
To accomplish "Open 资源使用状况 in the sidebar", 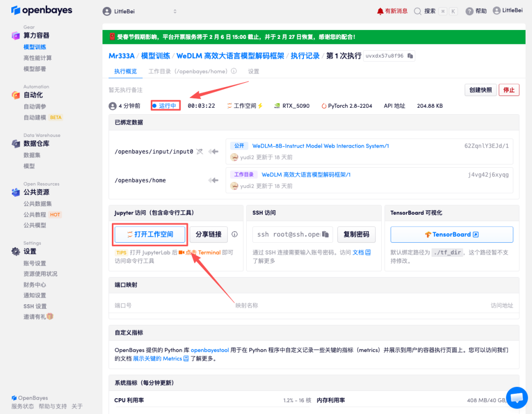I will [40, 274].
